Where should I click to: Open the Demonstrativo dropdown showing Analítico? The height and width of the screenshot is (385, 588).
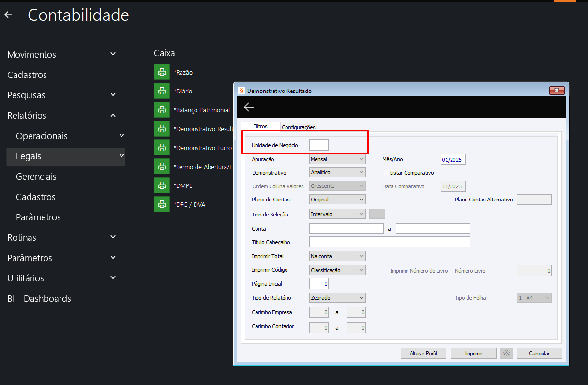click(337, 172)
